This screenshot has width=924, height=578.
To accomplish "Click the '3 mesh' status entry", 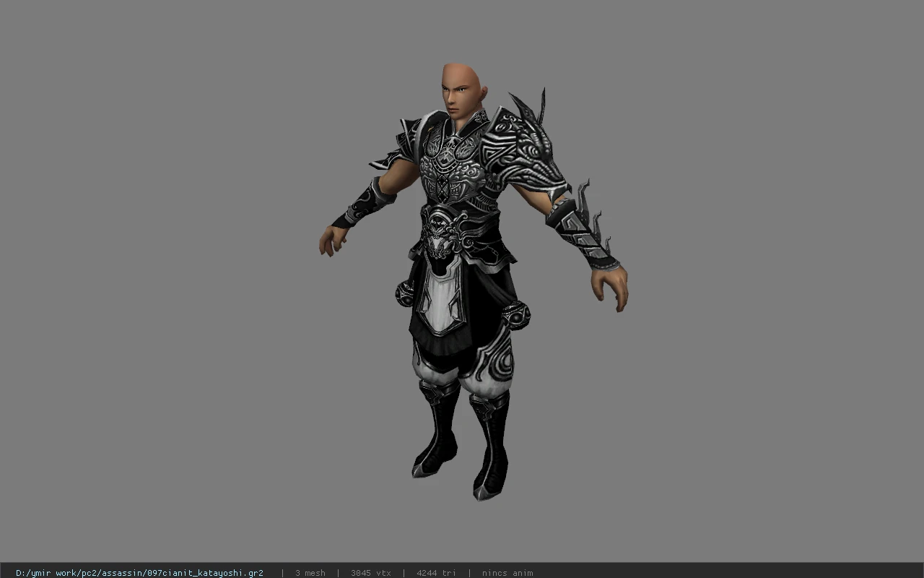I will [310, 573].
